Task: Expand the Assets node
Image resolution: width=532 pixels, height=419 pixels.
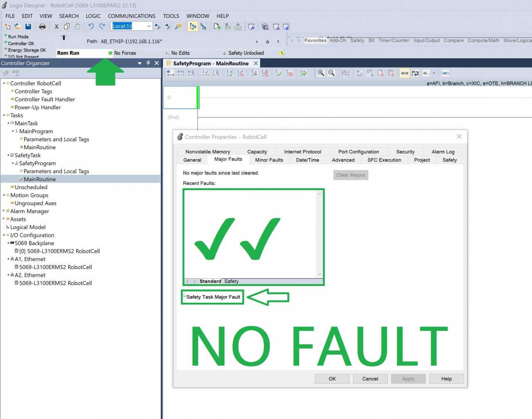Action: (4, 219)
